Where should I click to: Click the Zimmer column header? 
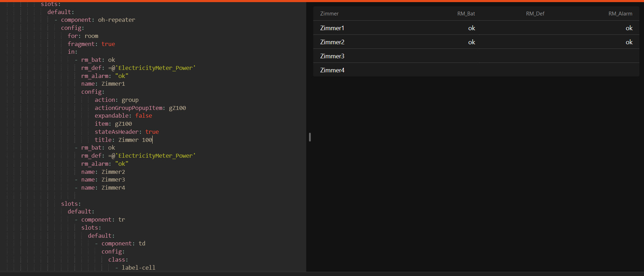pos(329,14)
